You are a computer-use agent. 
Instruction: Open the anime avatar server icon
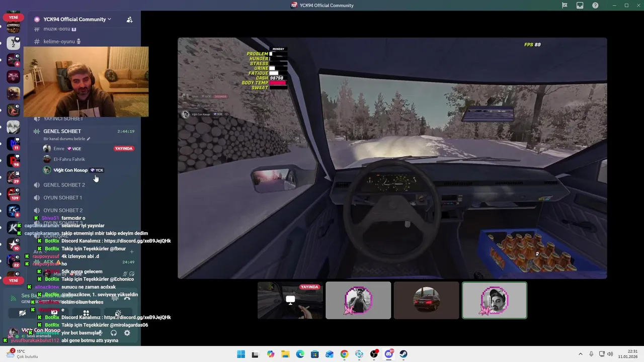pos(13,127)
